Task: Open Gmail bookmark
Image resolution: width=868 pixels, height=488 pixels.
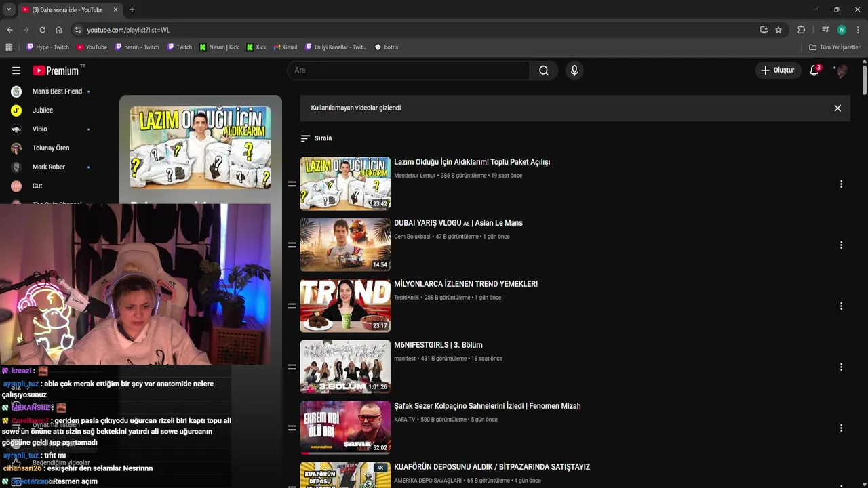Action: tap(285, 47)
